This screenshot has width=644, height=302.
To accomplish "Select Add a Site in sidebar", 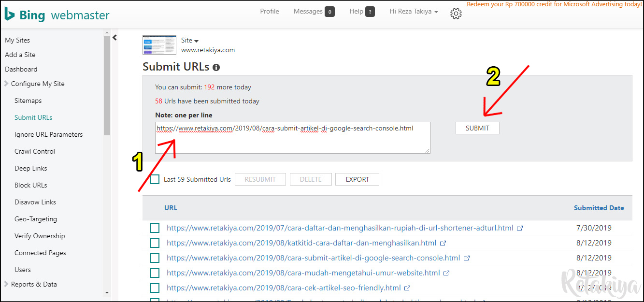I will 20,55.
